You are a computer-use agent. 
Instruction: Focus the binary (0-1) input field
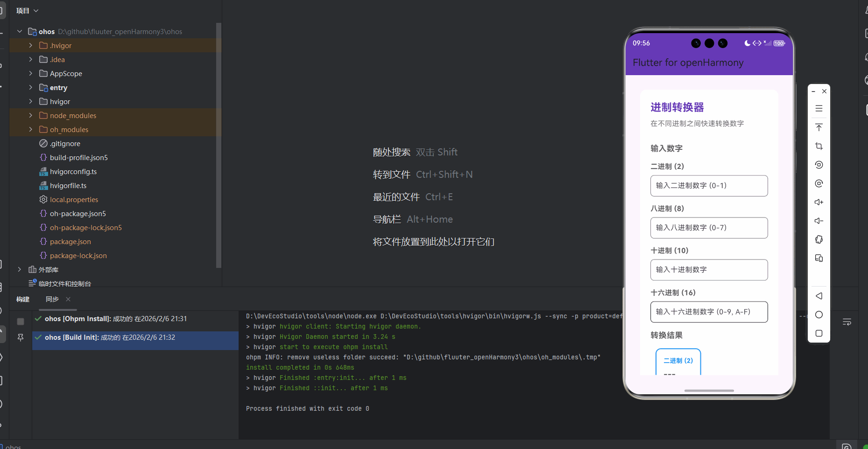(x=709, y=186)
